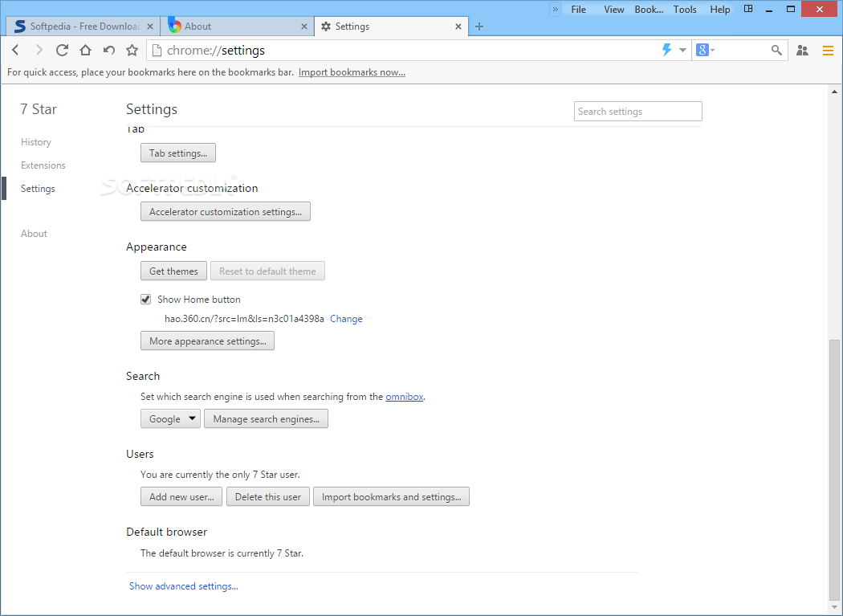Focus the Search settings field
843x616 pixels.
click(637, 112)
